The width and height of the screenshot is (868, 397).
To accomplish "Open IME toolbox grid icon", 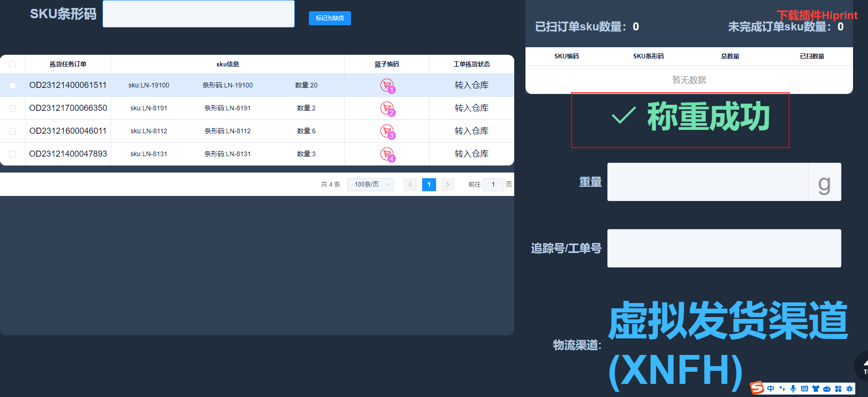I will point(838,389).
